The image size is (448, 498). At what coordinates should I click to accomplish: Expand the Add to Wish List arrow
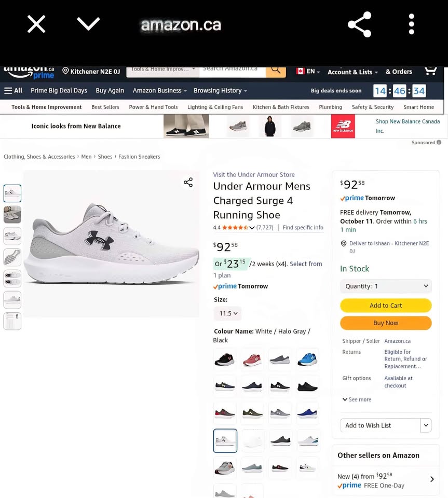coord(426,425)
